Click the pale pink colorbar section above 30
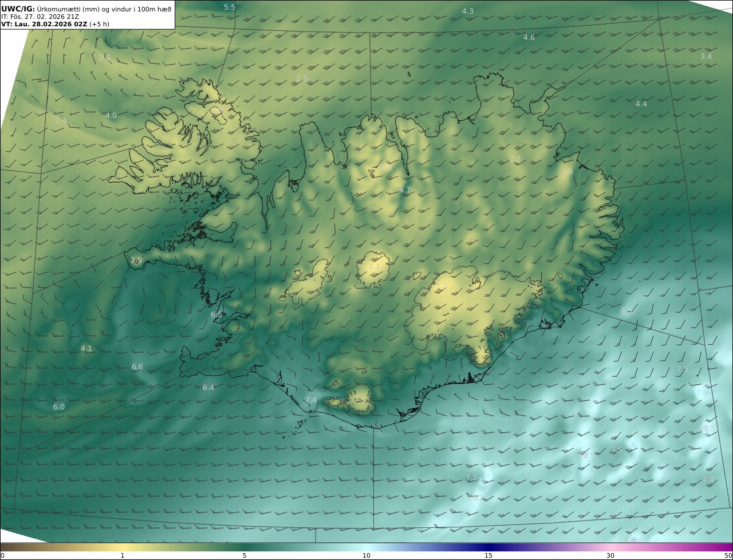 (x=610, y=547)
